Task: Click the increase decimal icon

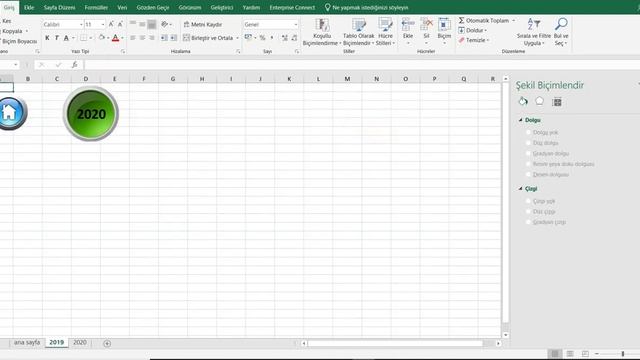Action: 284,38
